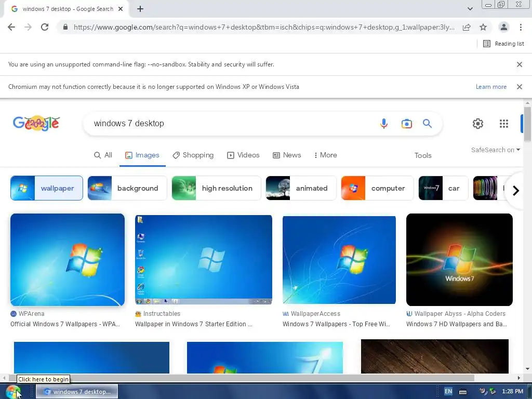Click Windows 7 HD Wallpapers link
This screenshot has height=399, width=532.
pyautogui.click(x=457, y=324)
